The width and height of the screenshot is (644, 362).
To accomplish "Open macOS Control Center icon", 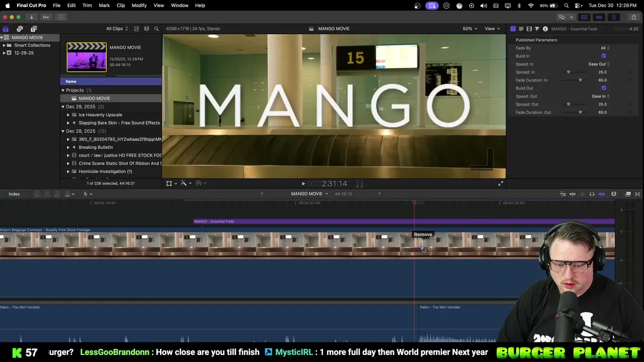I will coord(577,6).
